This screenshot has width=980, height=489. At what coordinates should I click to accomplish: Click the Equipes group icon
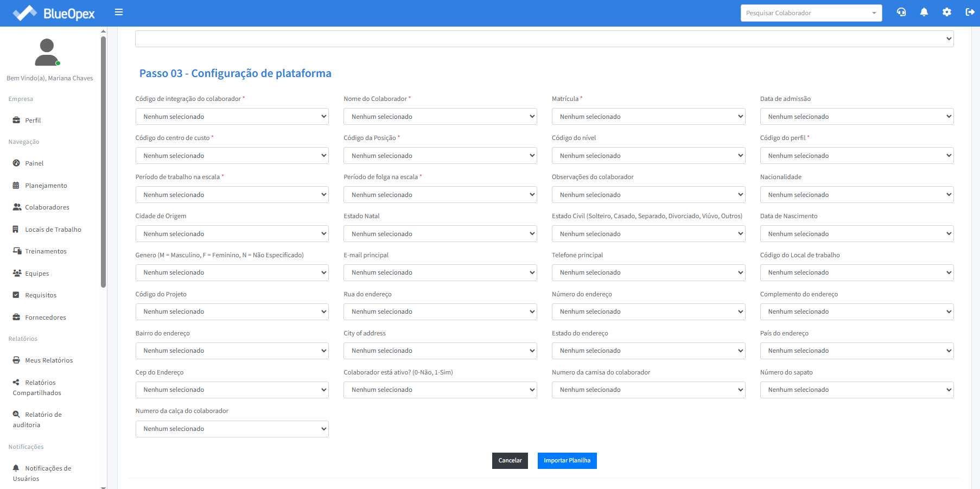17,274
